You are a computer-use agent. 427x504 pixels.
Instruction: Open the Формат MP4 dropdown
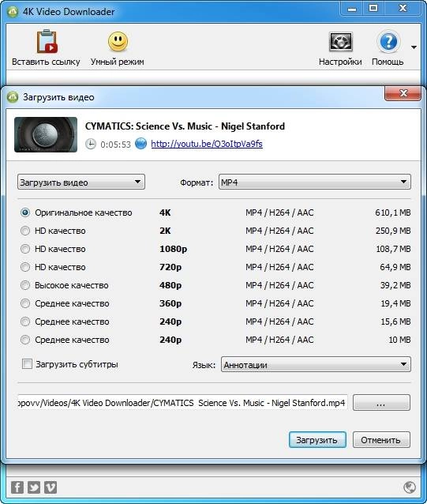point(315,182)
